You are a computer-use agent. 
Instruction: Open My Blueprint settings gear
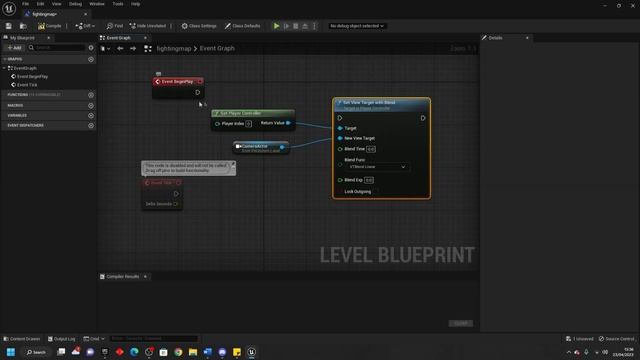pos(91,48)
